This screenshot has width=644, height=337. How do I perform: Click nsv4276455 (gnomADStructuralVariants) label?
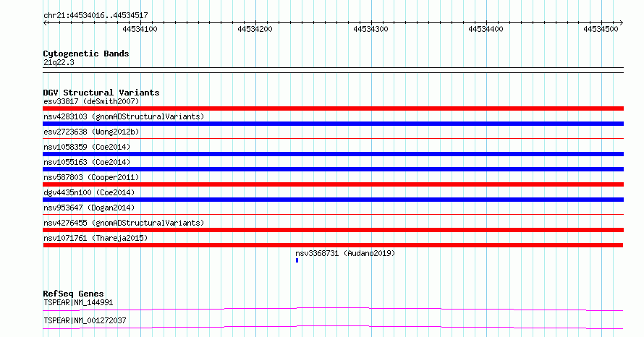pyautogui.click(x=124, y=223)
